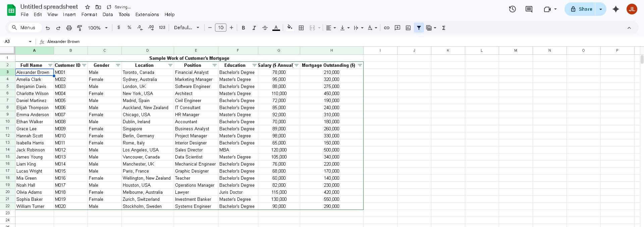This screenshot has height=227, width=644.
Task: Star the Untitled spreadsheet
Action: pos(88,7)
